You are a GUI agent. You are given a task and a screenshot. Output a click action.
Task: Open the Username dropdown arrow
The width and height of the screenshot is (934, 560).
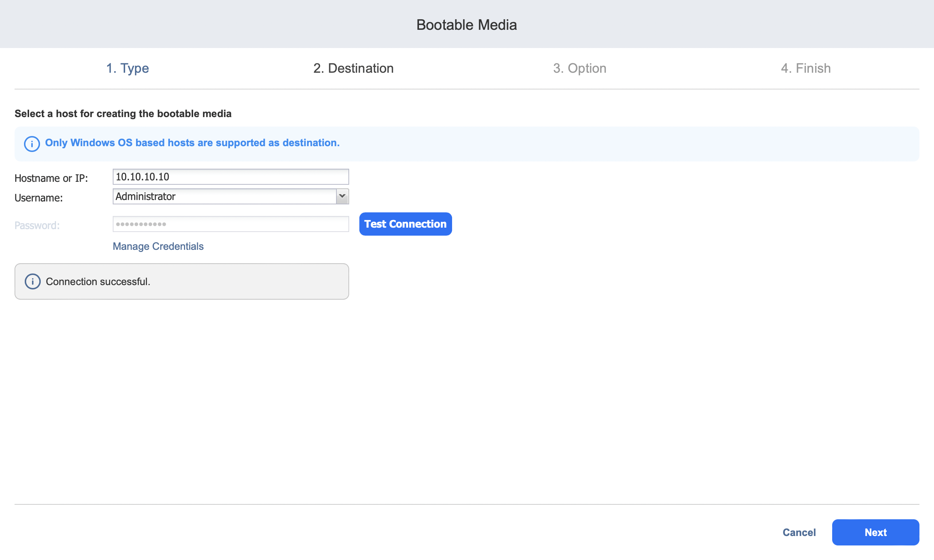click(x=342, y=196)
